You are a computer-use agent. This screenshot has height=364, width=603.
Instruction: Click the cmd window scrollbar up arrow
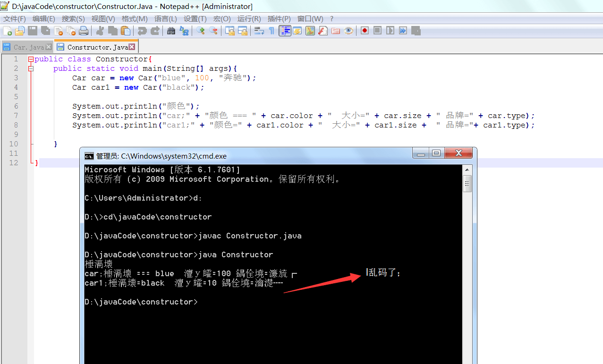tap(467, 170)
